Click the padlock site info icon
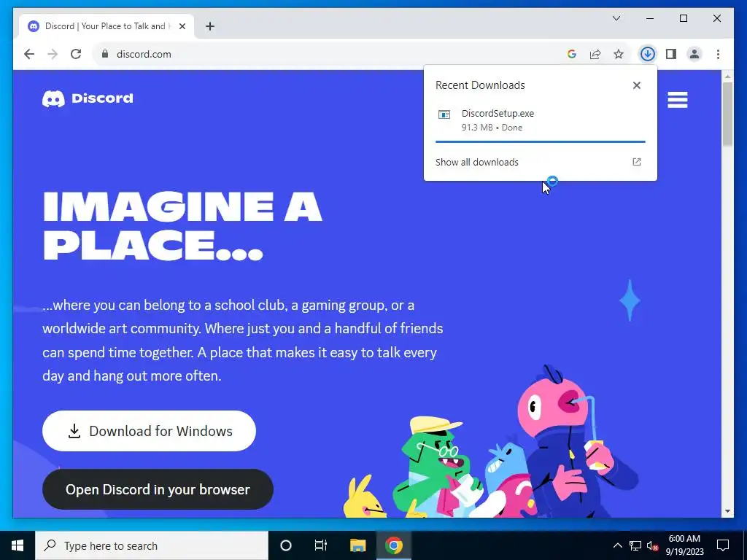 (105, 54)
